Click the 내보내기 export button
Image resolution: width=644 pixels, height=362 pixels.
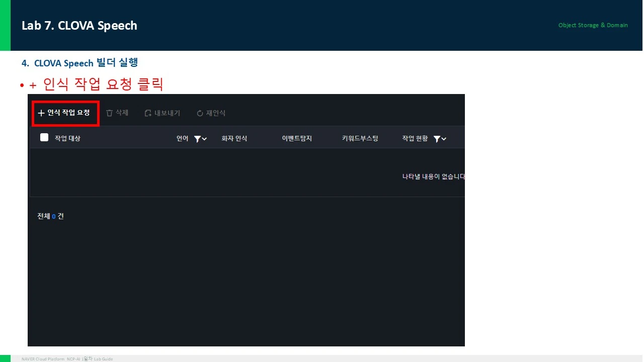[x=162, y=113]
